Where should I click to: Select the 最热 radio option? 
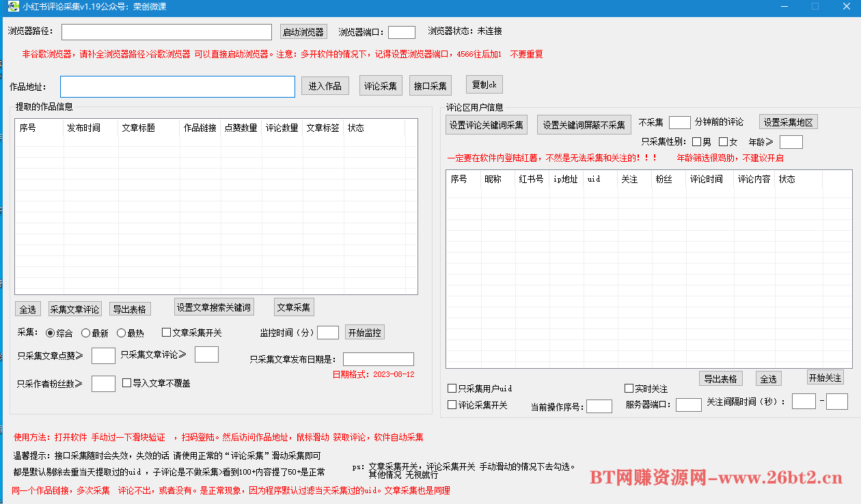coord(122,333)
